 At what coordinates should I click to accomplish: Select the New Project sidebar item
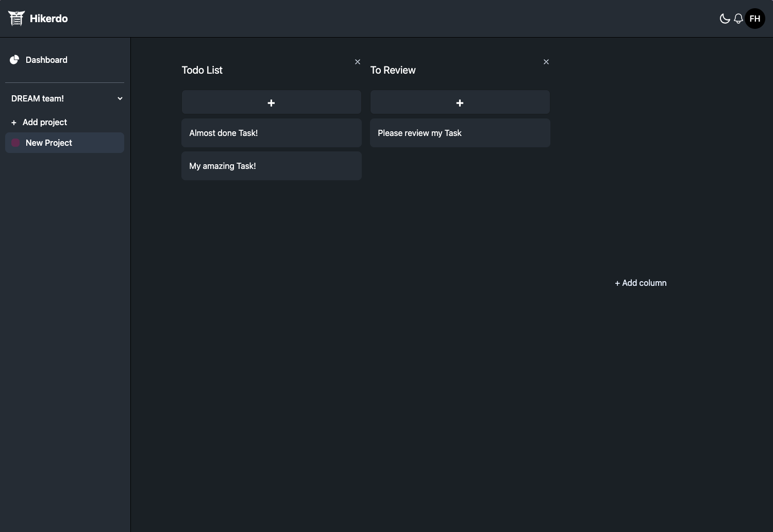click(x=49, y=143)
